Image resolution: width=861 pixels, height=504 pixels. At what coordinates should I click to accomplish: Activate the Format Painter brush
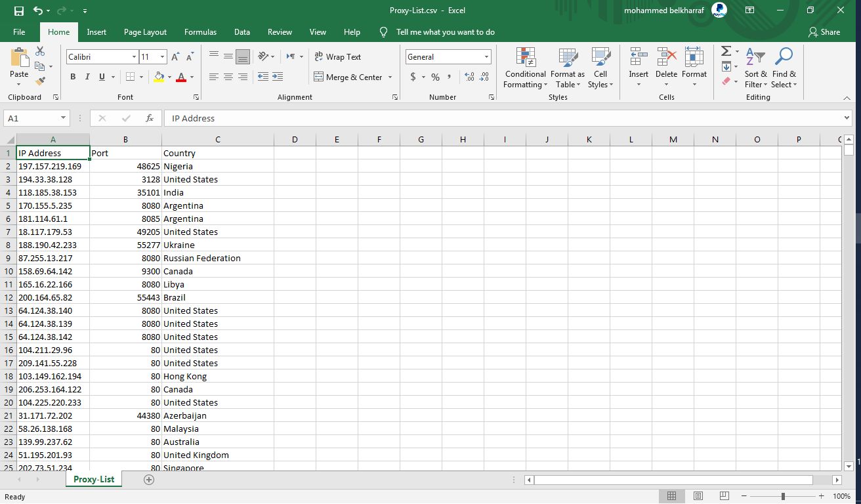40,81
